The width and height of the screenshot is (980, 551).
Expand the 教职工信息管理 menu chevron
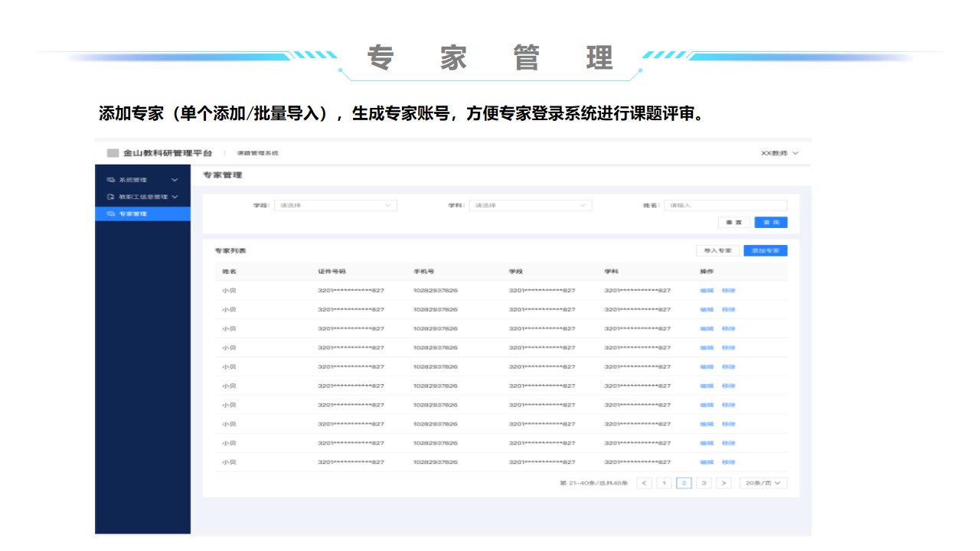point(175,197)
